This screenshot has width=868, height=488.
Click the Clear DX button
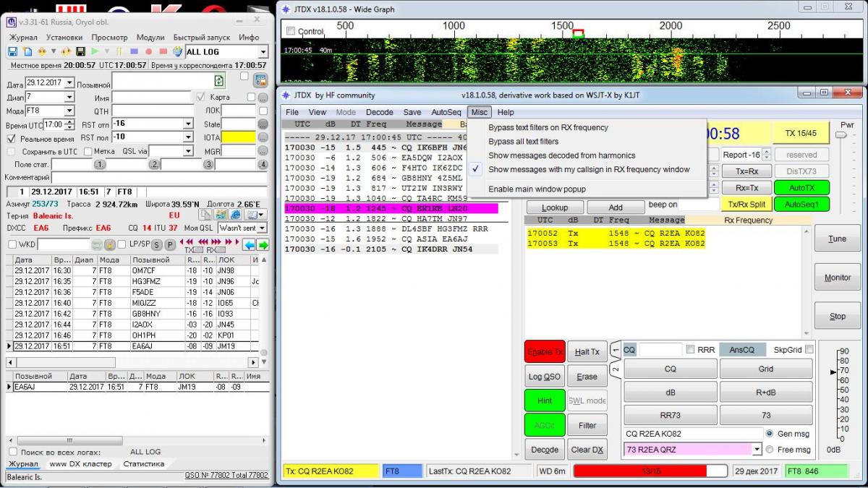click(587, 449)
